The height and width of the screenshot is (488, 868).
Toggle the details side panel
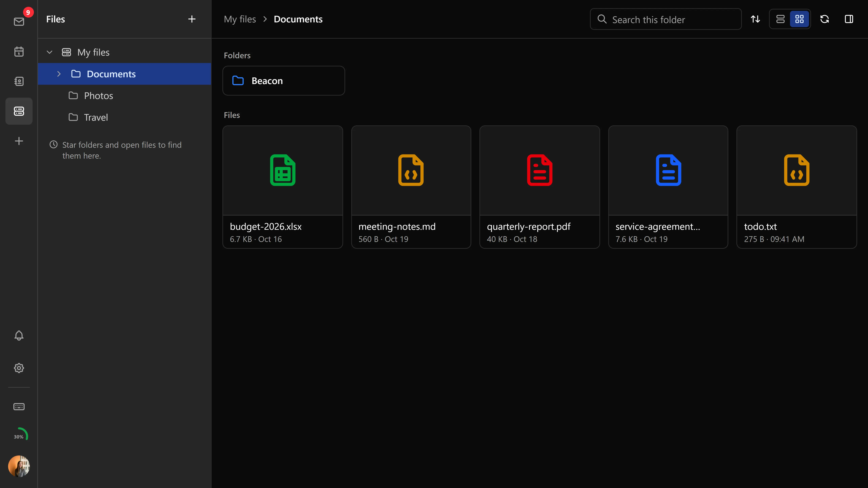[x=849, y=19]
